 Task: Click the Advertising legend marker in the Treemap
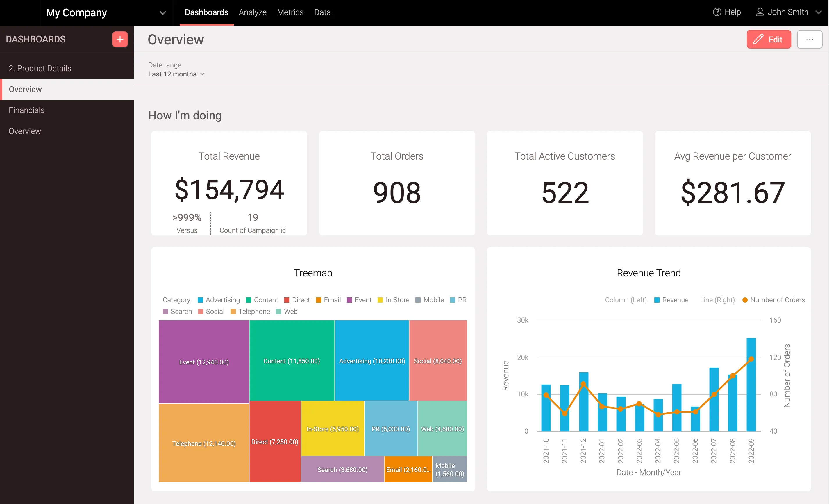click(200, 300)
